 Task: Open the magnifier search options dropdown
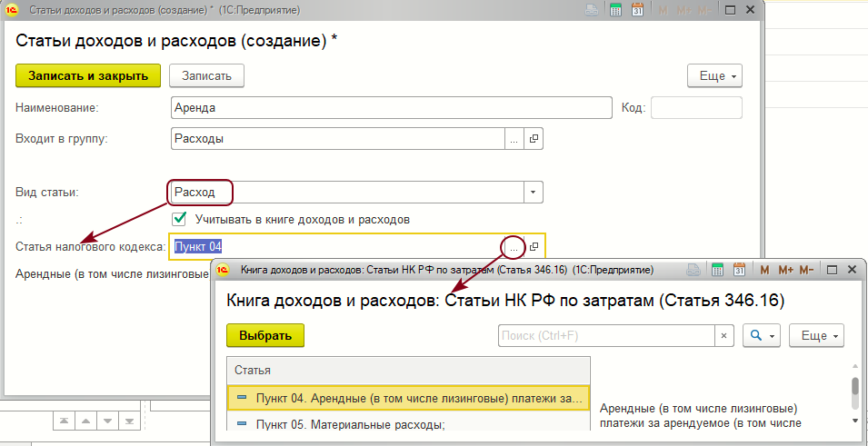point(762,335)
